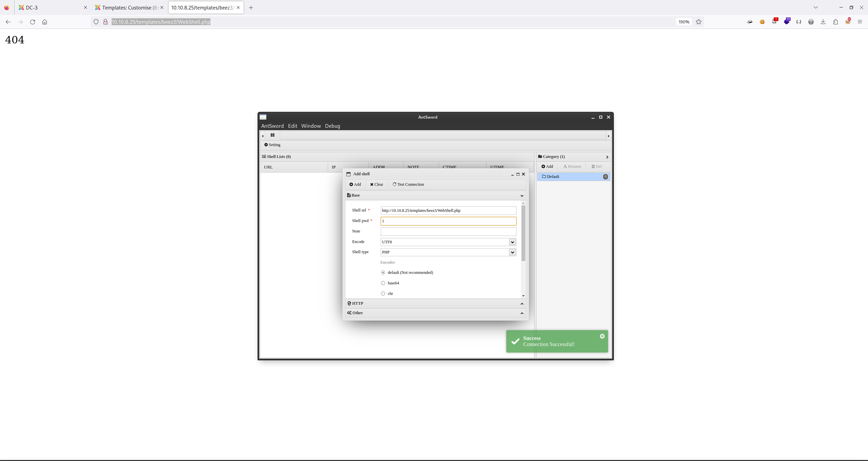Click the Shell url input field

[448, 211]
